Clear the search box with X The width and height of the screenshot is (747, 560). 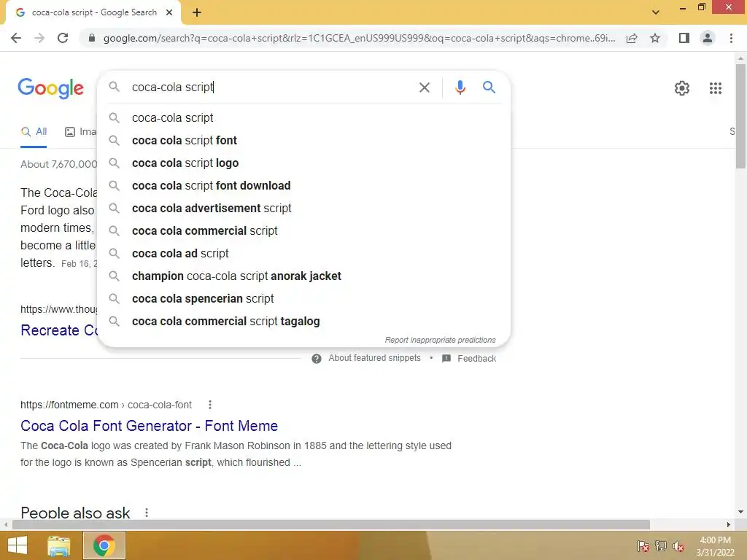pos(424,87)
